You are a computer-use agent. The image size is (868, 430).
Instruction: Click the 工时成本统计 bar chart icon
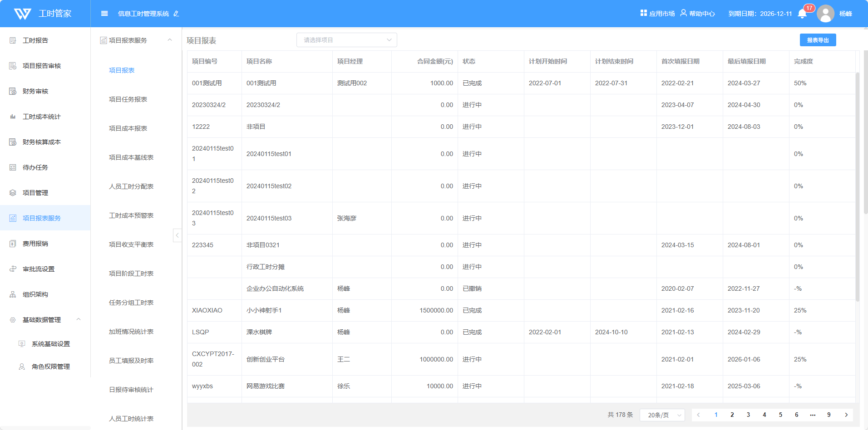[x=13, y=117]
